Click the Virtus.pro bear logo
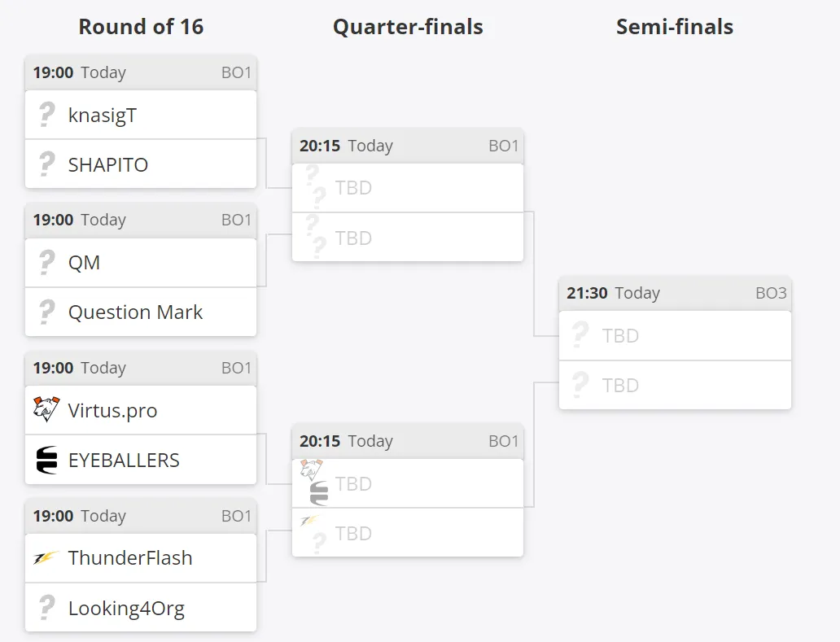The width and height of the screenshot is (840, 642). point(46,409)
